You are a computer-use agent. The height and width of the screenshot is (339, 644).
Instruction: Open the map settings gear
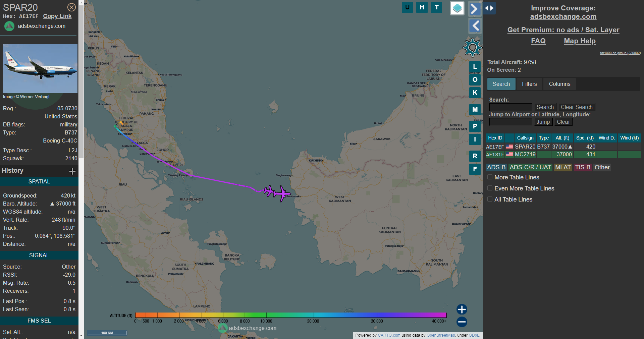(x=472, y=47)
